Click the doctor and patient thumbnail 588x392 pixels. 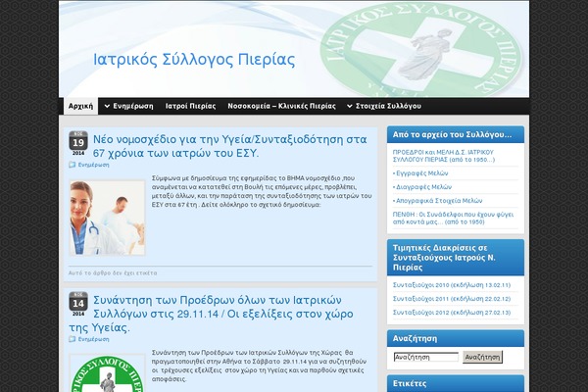tap(107, 218)
